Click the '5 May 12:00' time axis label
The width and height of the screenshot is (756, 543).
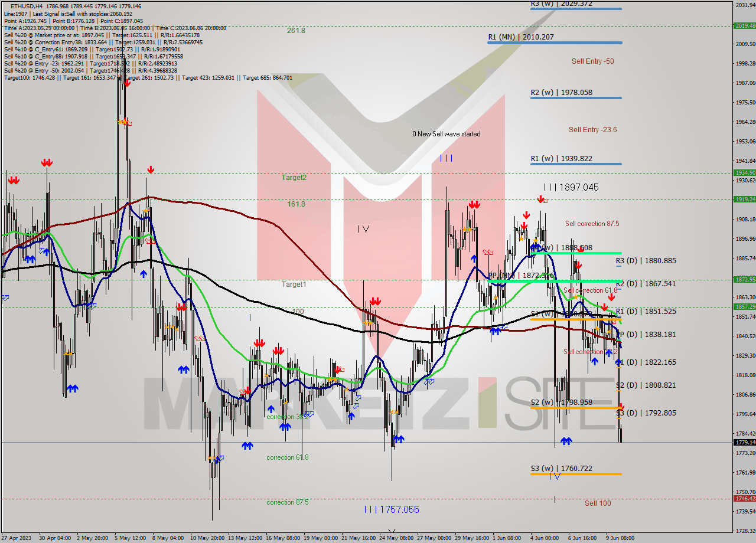click(131, 538)
